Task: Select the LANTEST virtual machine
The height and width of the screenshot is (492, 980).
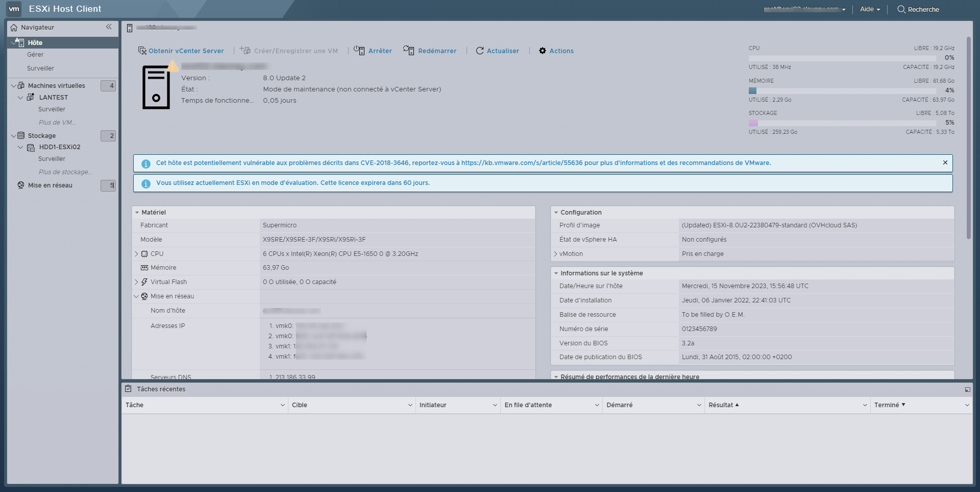Action: coord(53,98)
